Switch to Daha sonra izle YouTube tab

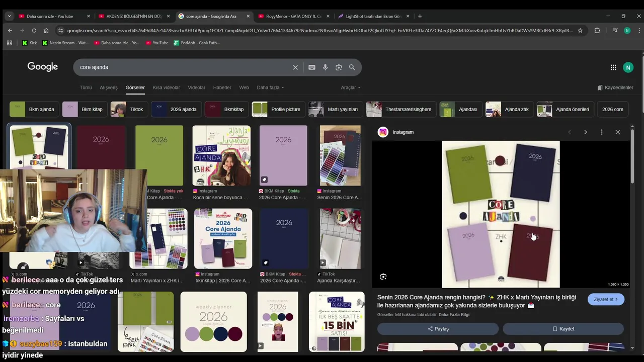click(54, 16)
